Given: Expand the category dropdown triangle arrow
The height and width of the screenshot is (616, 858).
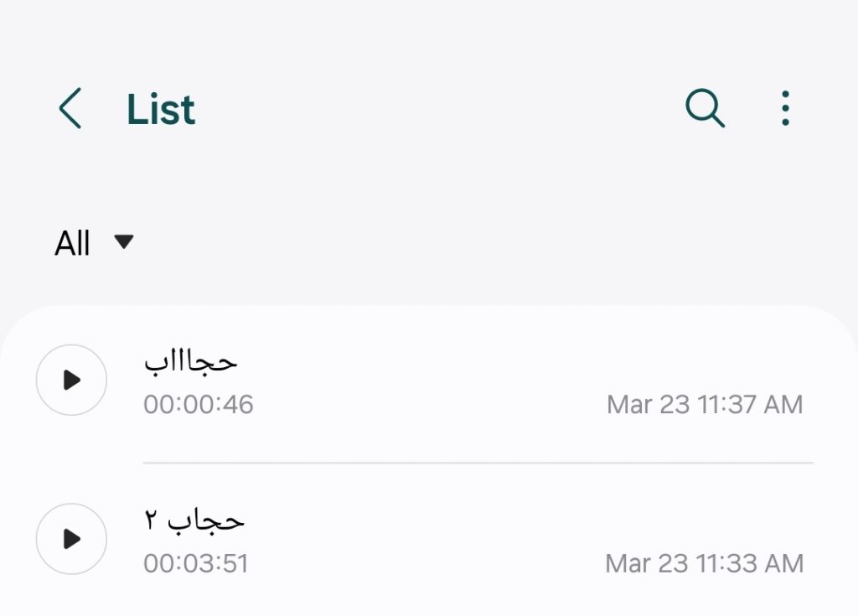Looking at the screenshot, I should 124,242.
